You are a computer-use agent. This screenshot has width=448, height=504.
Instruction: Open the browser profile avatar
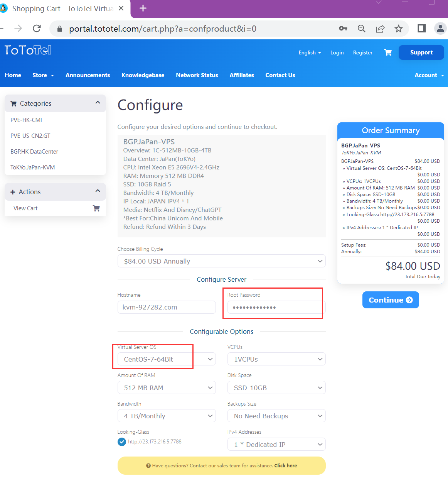440,29
